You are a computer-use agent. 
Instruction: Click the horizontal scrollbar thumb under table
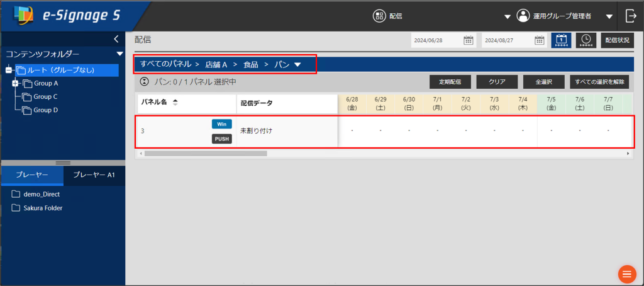tap(206, 153)
